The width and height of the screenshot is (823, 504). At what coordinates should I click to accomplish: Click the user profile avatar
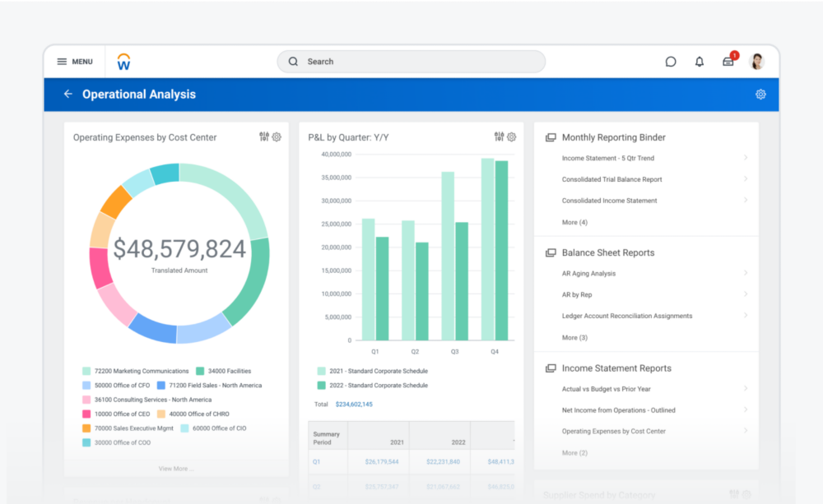[757, 62]
